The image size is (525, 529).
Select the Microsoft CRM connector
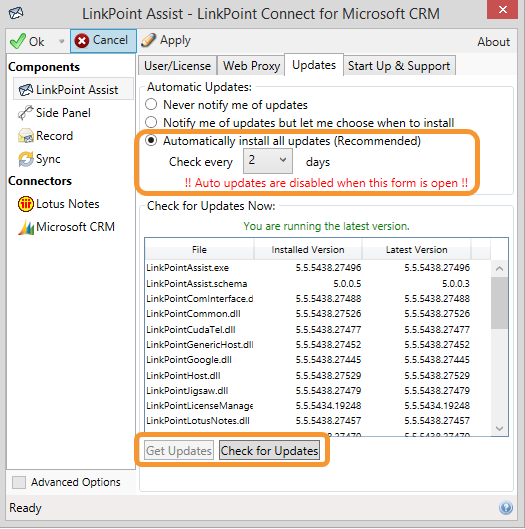76,227
